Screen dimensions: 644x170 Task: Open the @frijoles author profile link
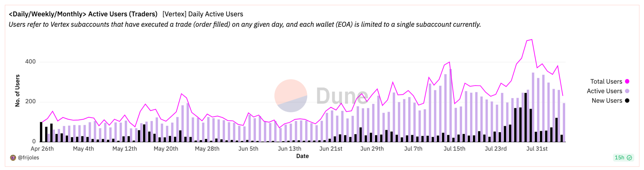click(28, 158)
